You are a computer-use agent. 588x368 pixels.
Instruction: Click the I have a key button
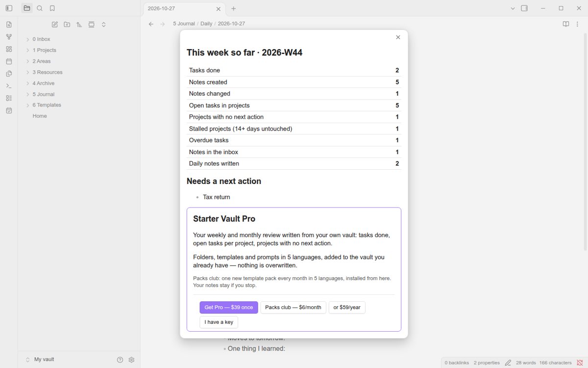point(219,322)
